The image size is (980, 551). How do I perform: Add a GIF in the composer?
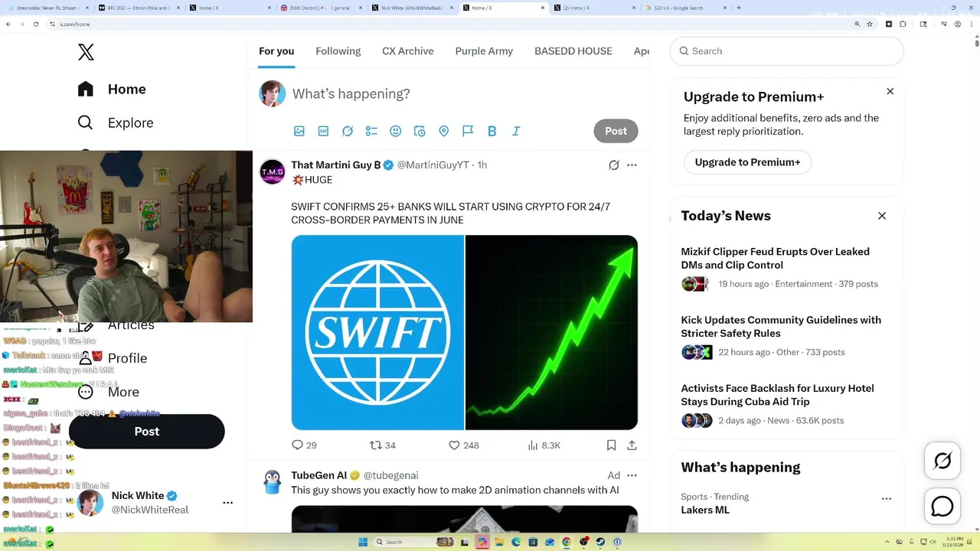(x=323, y=131)
